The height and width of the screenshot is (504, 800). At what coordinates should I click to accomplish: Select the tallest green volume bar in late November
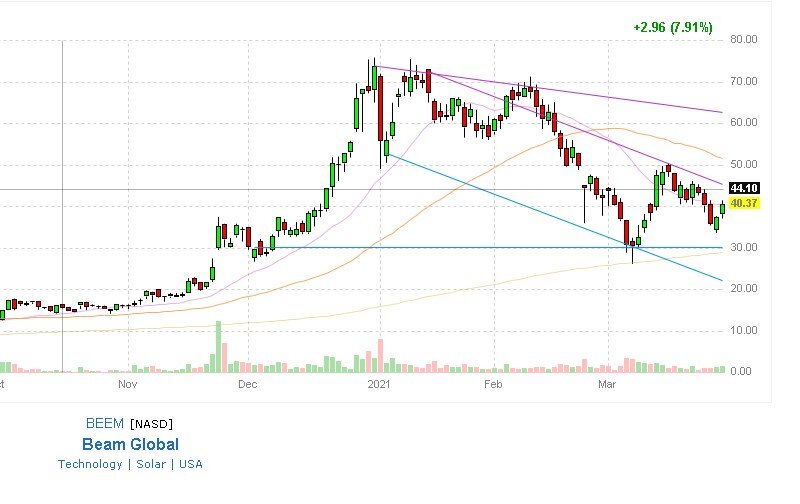pos(218,347)
